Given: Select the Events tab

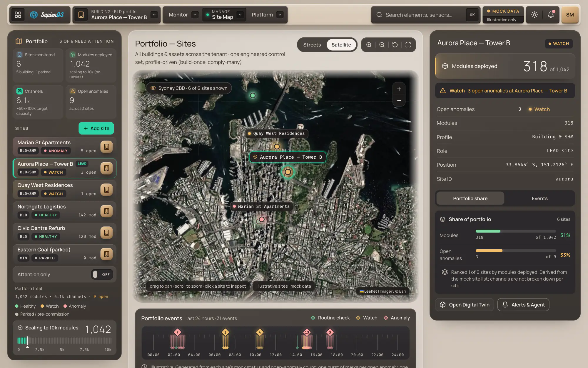Looking at the screenshot, I should pyautogui.click(x=539, y=198).
